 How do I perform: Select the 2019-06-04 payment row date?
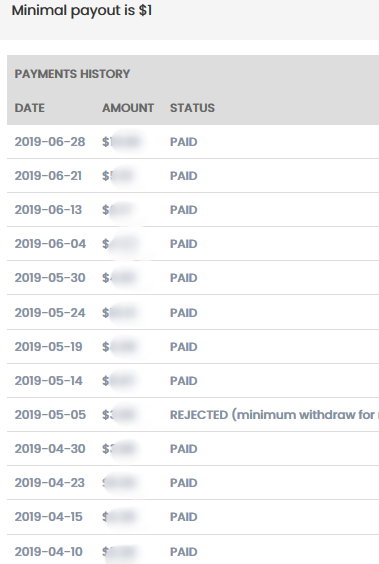coord(50,244)
